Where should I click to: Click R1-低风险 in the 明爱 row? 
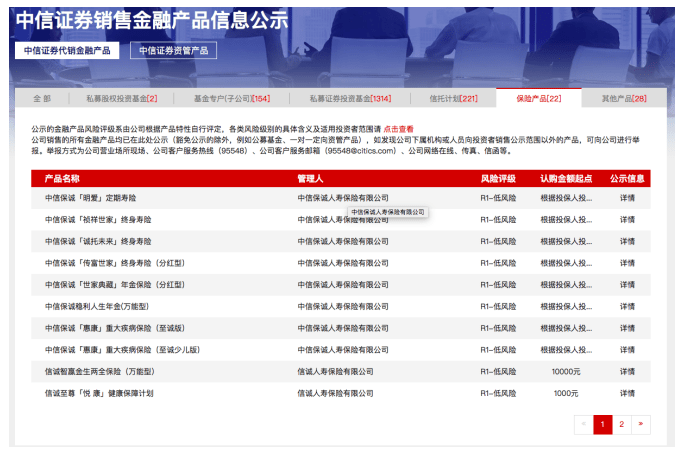(x=498, y=198)
